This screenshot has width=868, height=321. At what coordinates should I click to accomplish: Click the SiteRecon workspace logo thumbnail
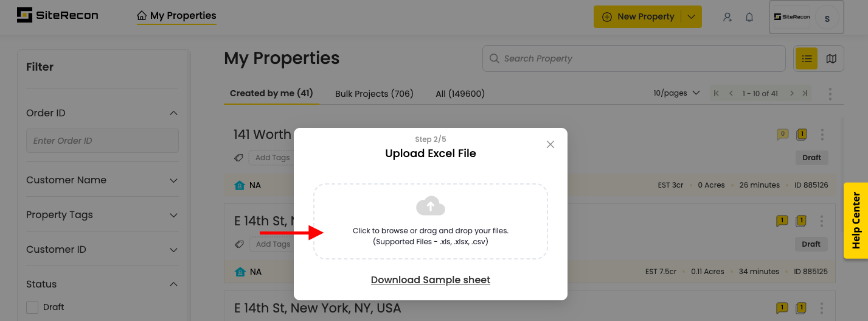coord(792,17)
